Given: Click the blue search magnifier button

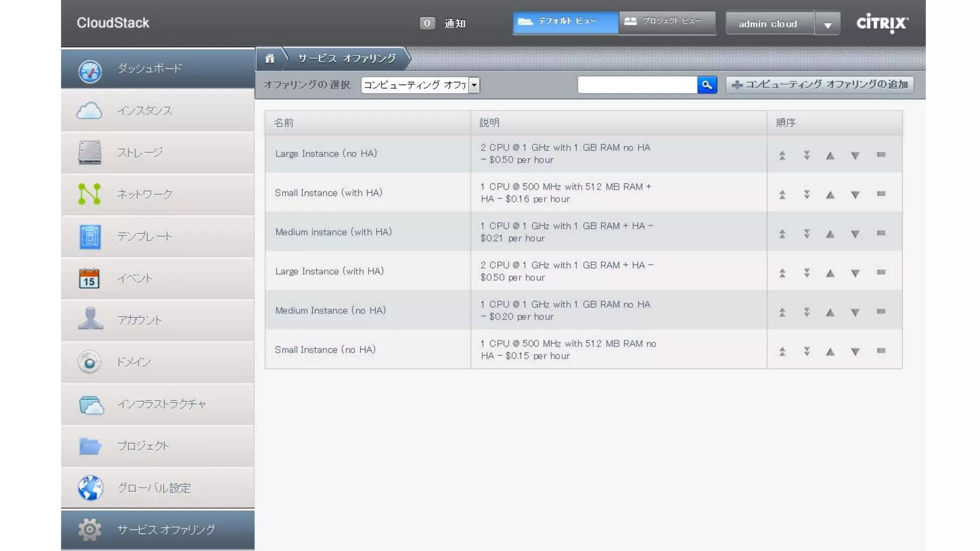Looking at the screenshot, I should pos(707,85).
